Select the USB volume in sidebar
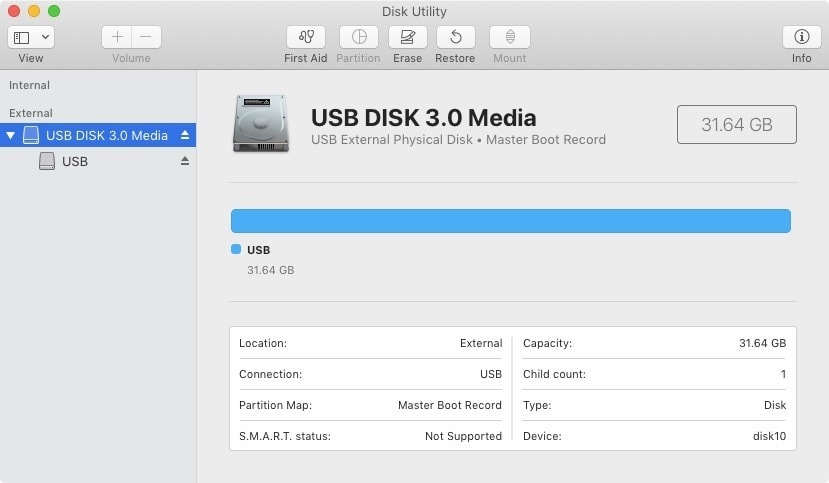 pos(74,161)
